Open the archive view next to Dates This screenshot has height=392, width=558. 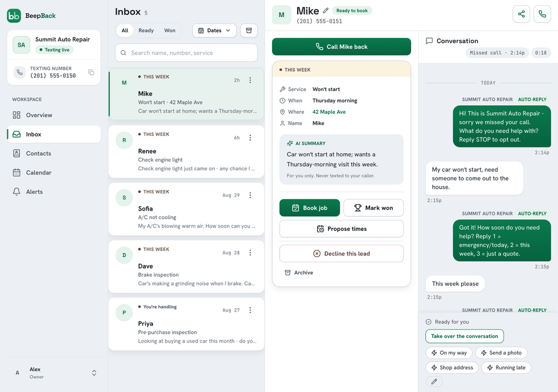pyautogui.click(x=249, y=31)
